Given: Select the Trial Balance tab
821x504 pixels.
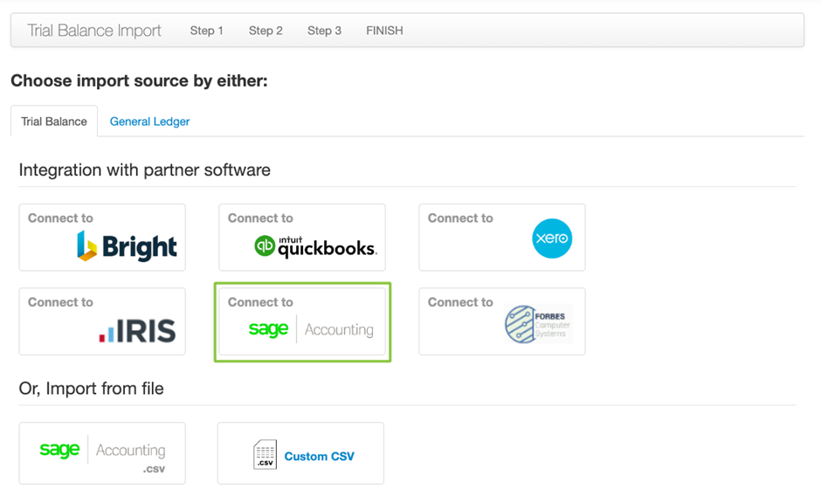Looking at the screenshot, I should [x=54, y=121].
